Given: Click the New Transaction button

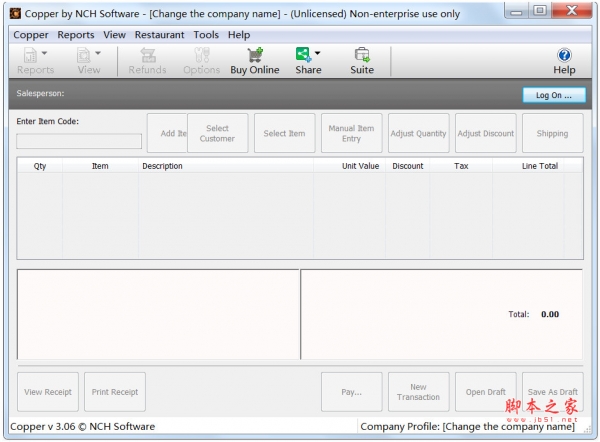Looking at the screenshot, I should [x=418, y=392].
